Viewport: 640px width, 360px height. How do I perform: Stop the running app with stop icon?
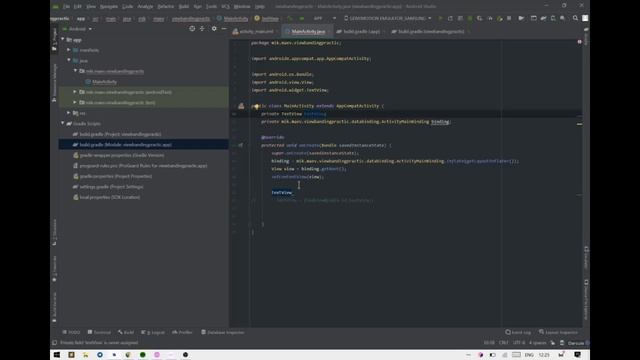(509, 18)
